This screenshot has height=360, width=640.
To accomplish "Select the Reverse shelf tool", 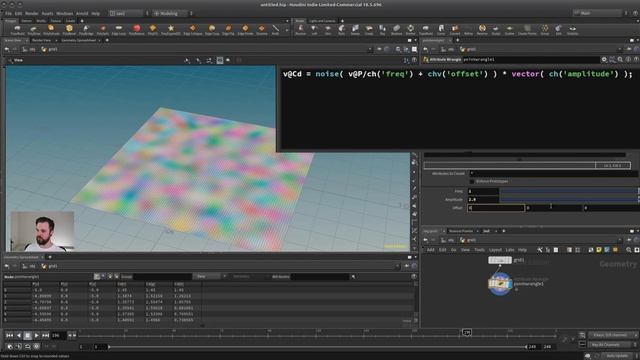I will [x=482, y=29].
